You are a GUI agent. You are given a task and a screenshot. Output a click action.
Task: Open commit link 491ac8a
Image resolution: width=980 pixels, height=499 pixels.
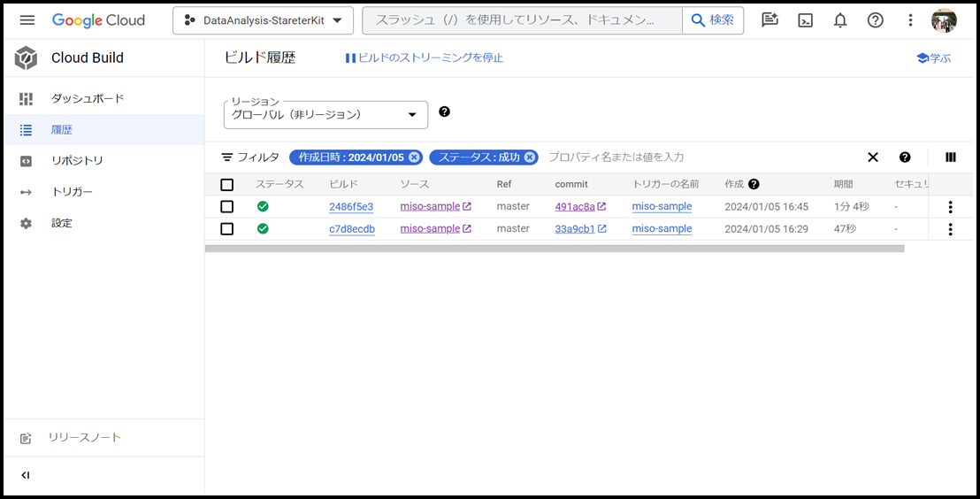tap(575, 207)
